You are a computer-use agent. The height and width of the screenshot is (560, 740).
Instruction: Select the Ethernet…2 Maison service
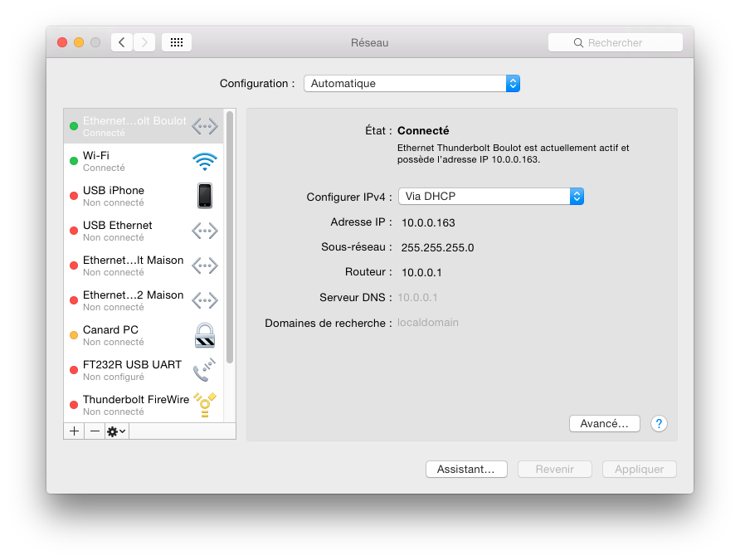[144, 300]
